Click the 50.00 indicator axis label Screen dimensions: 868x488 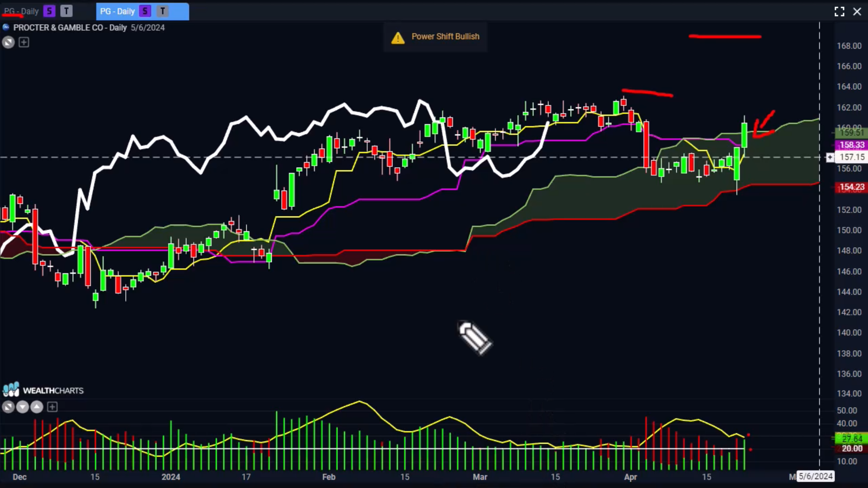tap(847, 411)
